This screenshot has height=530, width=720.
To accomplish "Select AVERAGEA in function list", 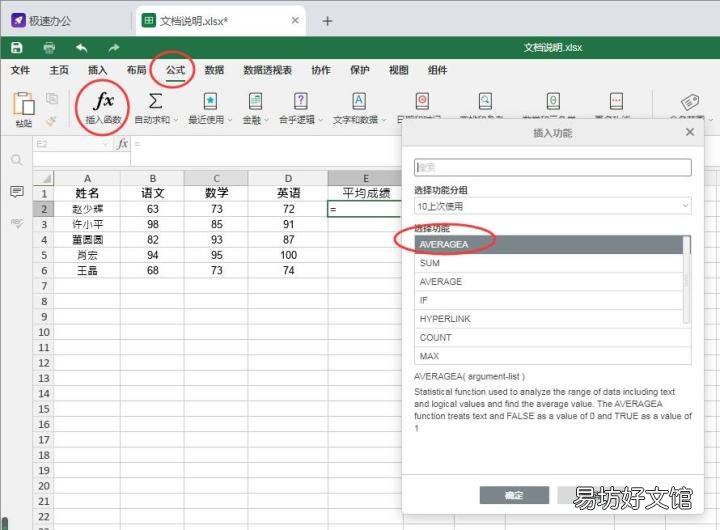I will coord(549,244).
